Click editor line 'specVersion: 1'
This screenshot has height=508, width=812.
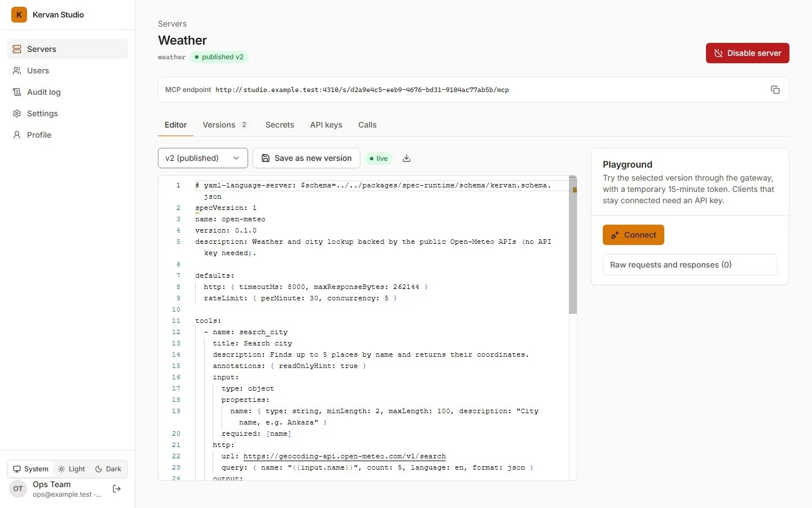pyautogui.click(x=226, y=208)
